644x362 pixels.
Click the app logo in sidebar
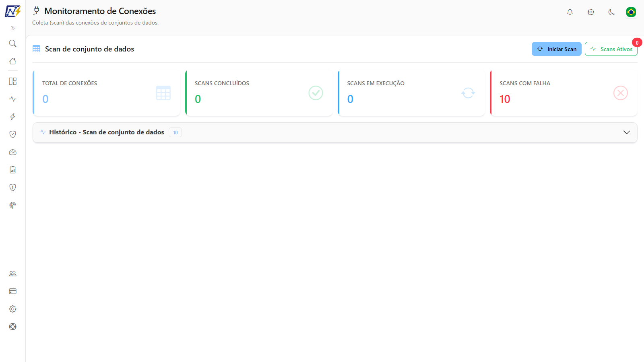[12, 11]
